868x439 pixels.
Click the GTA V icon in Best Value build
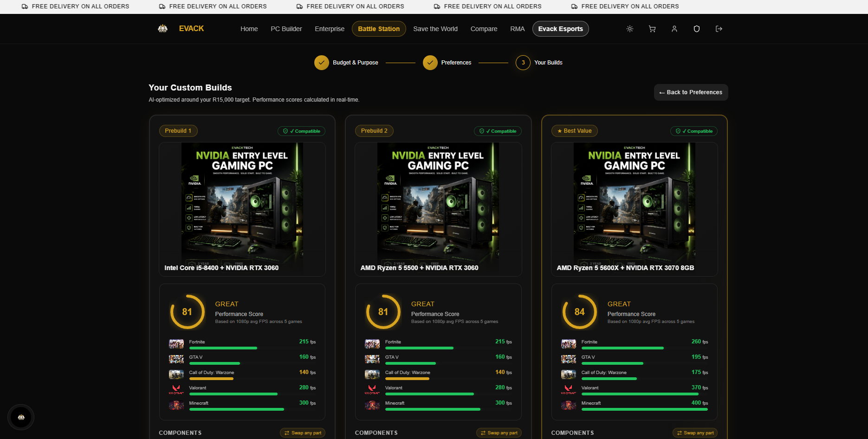point(569,359)
